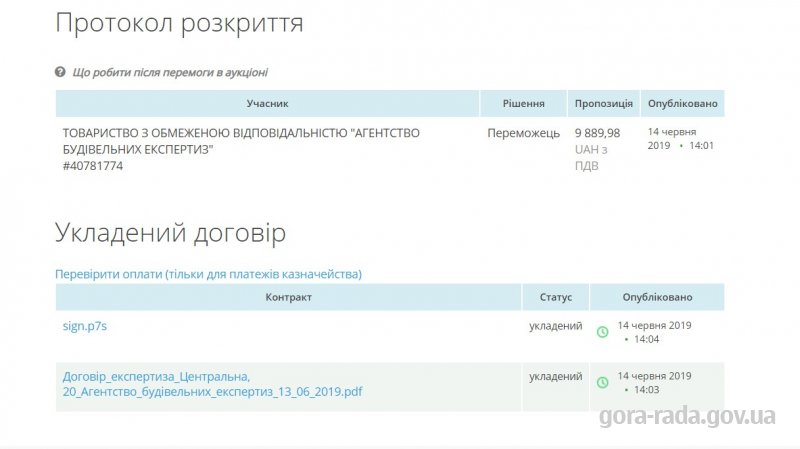Click the 'Протокол розкриття' heading

pos(179,23)
